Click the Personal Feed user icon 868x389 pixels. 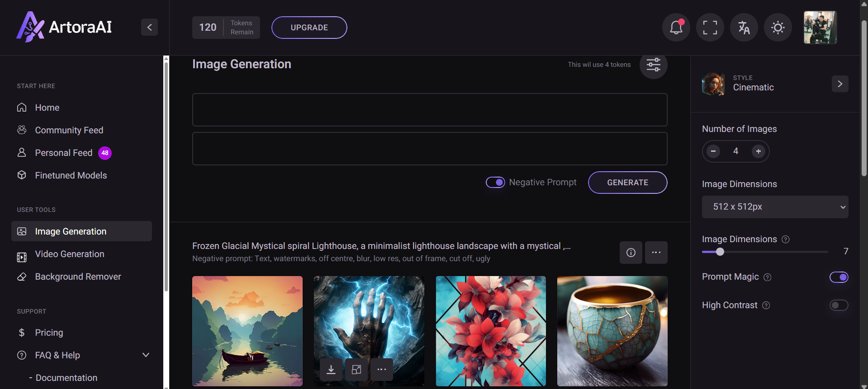coord(22,153)
